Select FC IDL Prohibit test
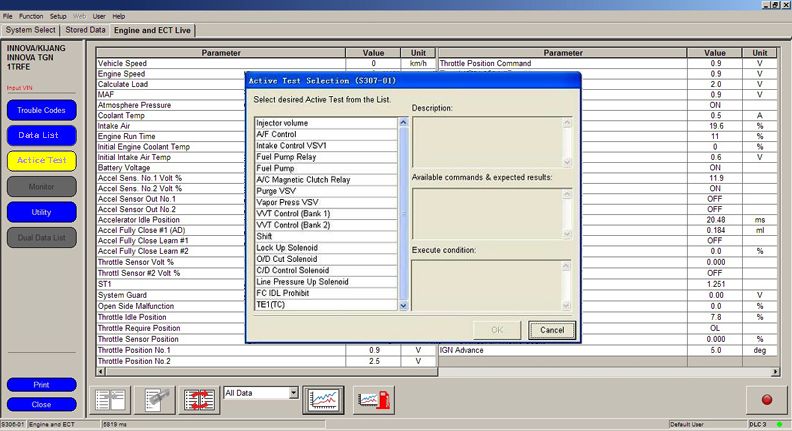 click(326, 293)
